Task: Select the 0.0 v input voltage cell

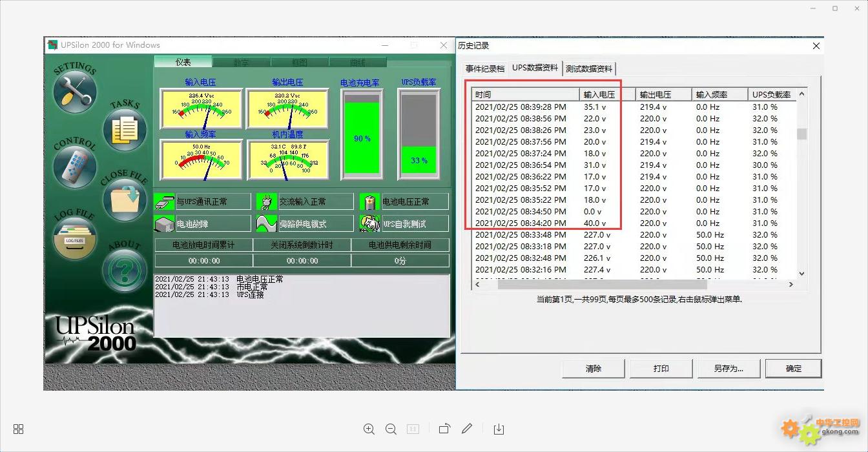Action: tap(592, 211)
